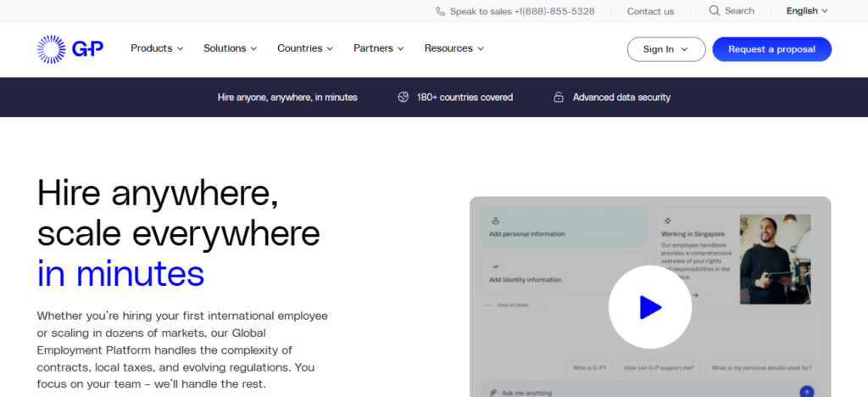The image size is (868, 397).
Task: Click How can G-P support me? chip
Action: [659, 367]
